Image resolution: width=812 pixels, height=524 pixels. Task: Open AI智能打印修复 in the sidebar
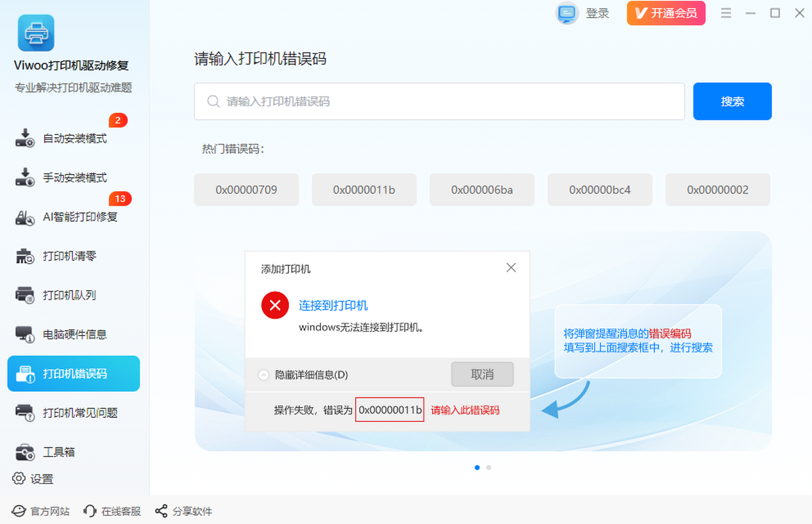tap(74, 217)
